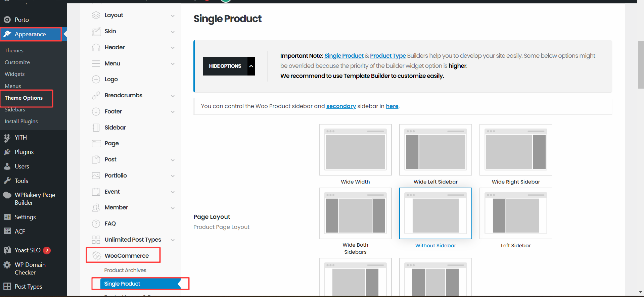The image size is (644, 297).
Task: Click the HIDE OPTIONS button
Action: 229,66
